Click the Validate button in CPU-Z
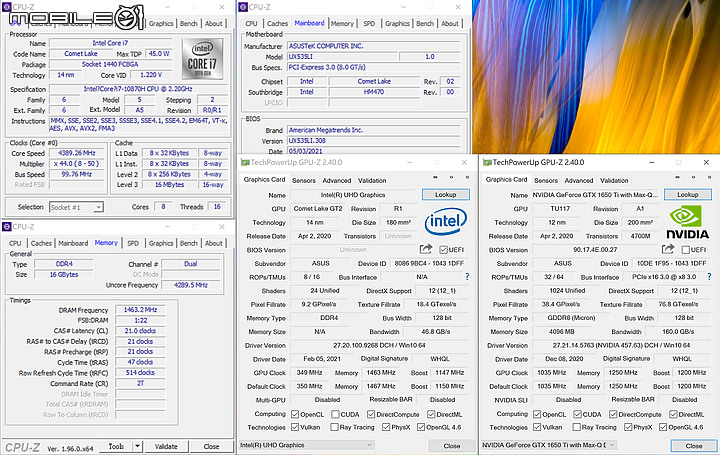The height and width of the screenshot is (455, 720). point(166,446)
